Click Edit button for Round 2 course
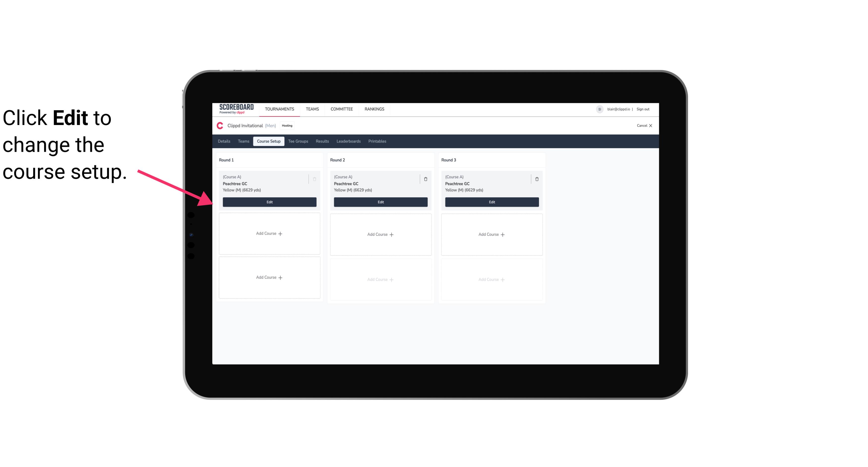 click(380, 202)
